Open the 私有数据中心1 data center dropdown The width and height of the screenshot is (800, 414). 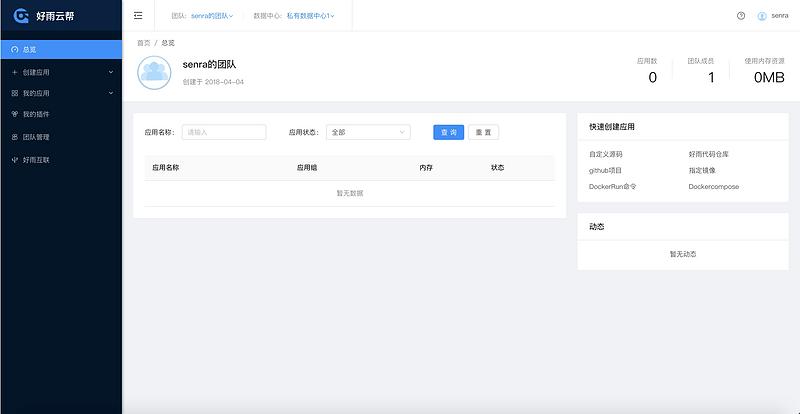[x=310, y=16]
